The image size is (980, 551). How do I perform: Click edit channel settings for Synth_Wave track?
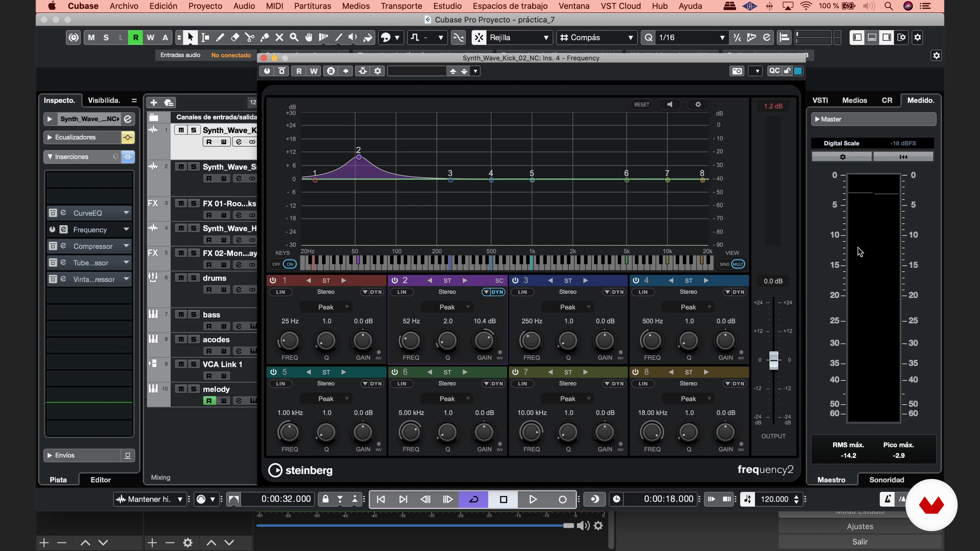click(x=128, y=119)
